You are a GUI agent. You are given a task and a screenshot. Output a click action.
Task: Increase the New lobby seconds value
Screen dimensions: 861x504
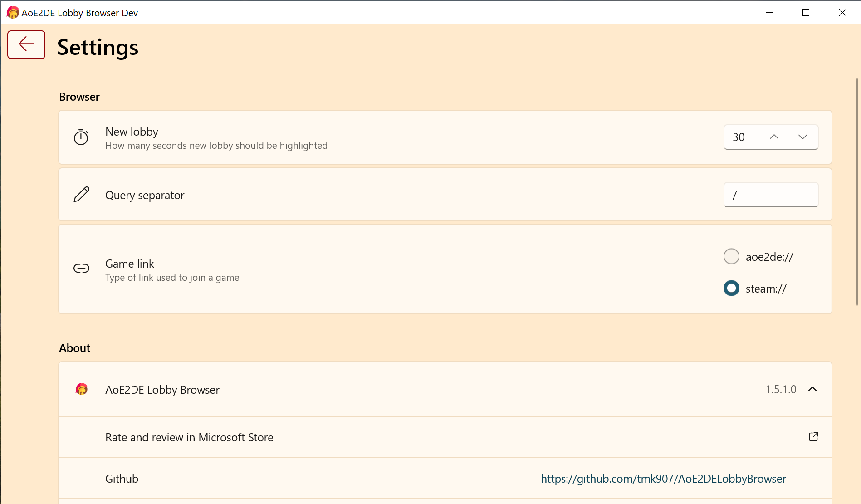[x=774, y=137]
